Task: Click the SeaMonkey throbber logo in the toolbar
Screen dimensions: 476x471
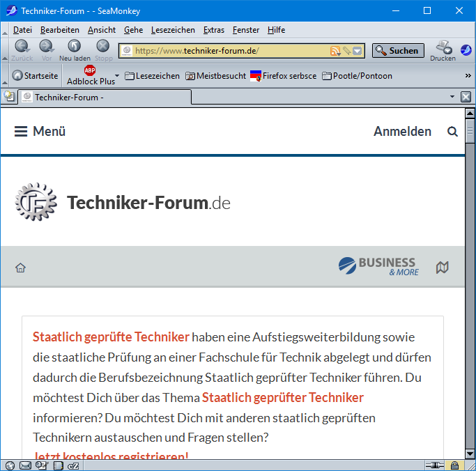Action: point(466,50)
